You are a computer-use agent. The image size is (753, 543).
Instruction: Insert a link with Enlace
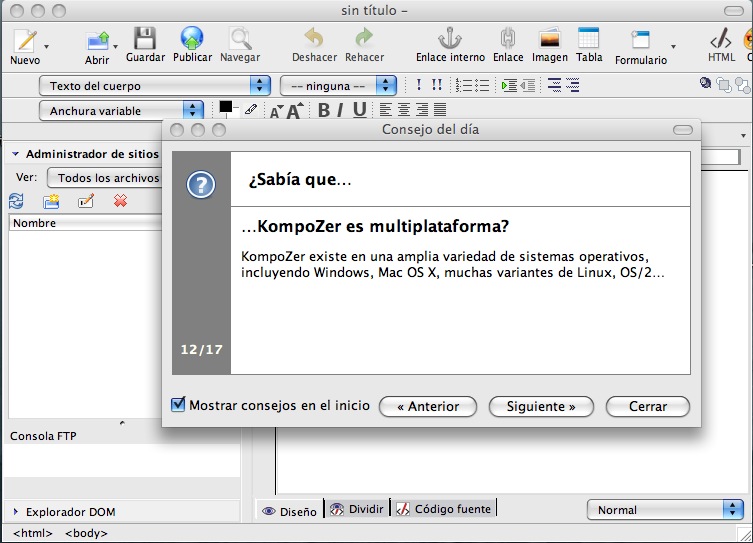tap(508, 45)
